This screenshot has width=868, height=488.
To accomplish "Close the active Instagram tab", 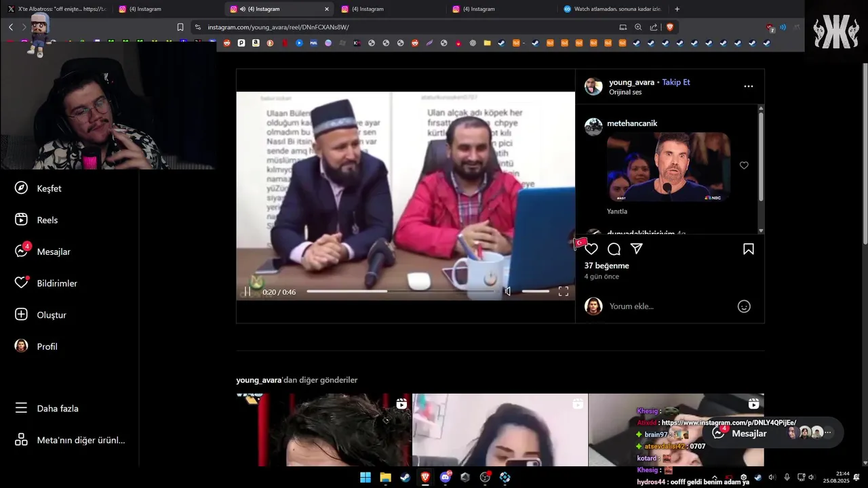I will point(326,9).
